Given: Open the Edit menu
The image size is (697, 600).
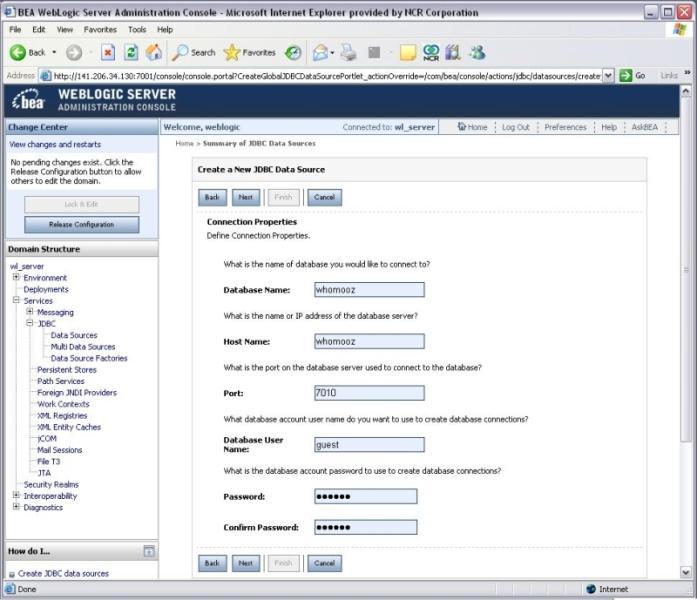Looking at the screenshot, I should tap(39, 29).
